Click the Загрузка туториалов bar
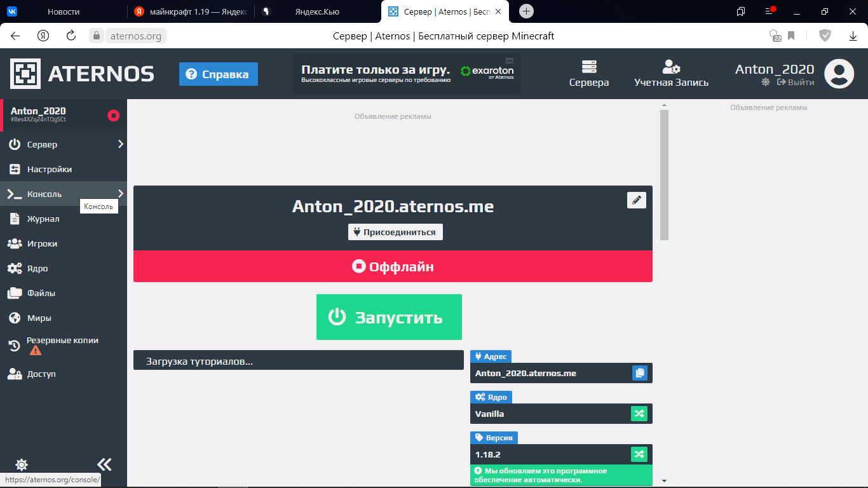 tap(299, 360)
